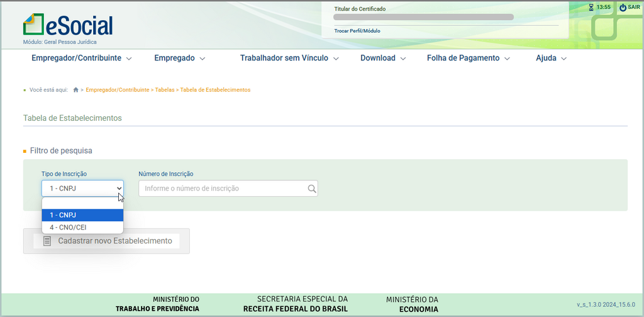Click the Trocar Perfil/Módulo link
The image size is (644, 317).
[x=357, y=31]
